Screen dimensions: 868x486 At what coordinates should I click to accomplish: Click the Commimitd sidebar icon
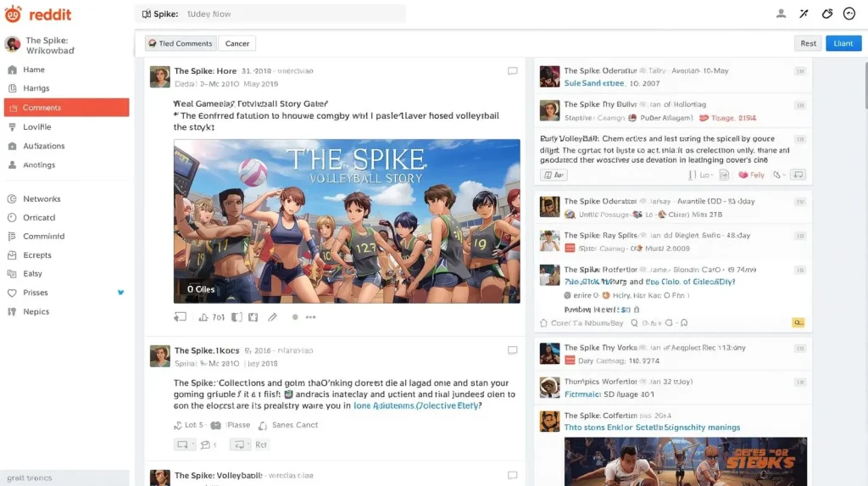pos(12,236)
